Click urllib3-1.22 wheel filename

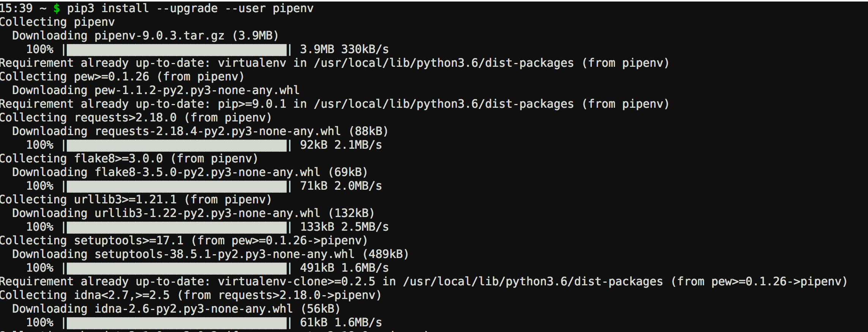(x=207, y=213)
